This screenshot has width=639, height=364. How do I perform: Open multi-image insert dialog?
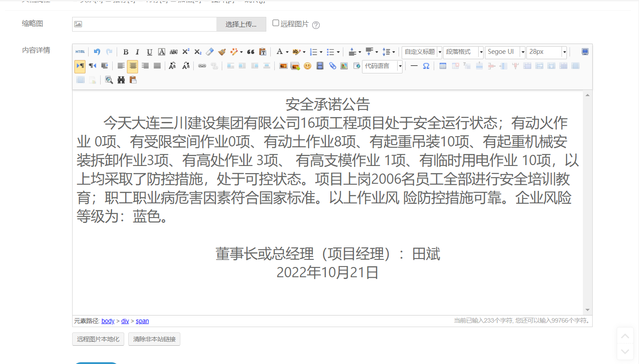(295, 66)
